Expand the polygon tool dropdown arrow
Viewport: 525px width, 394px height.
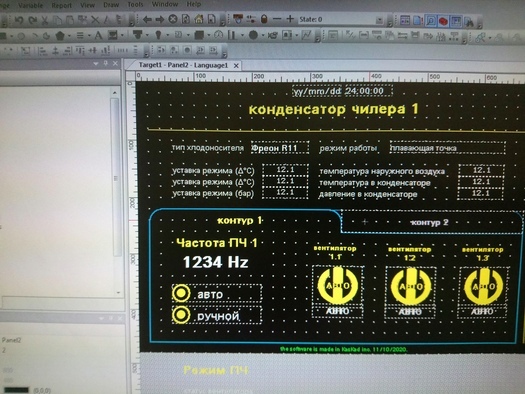(69, 35)
